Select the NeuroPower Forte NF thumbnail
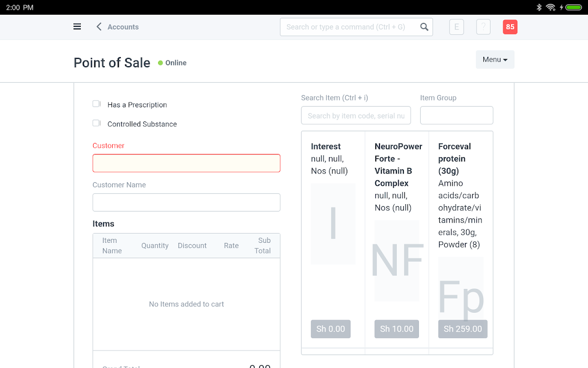Viewport: 588px width, 368px height. point(397,260)
